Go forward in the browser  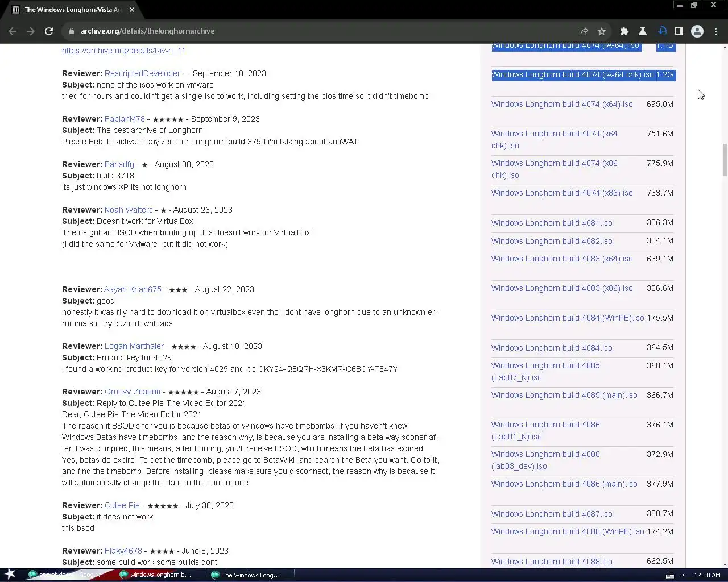click(31, 31)
